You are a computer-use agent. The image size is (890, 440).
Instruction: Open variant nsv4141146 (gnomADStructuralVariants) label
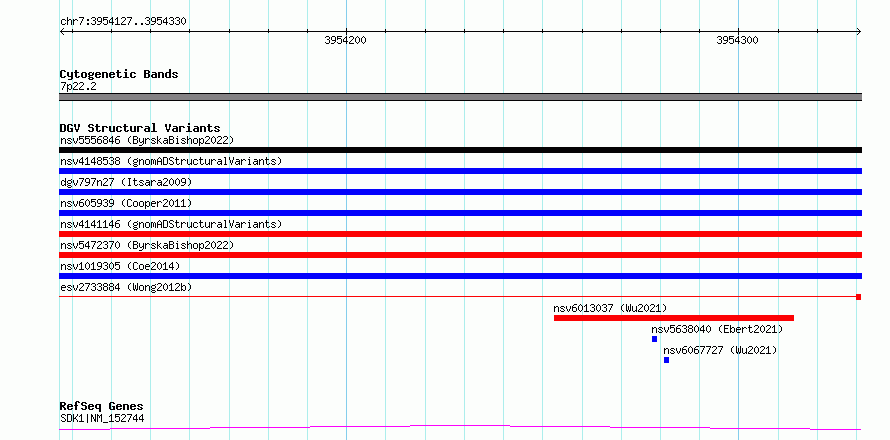[171, 224]
